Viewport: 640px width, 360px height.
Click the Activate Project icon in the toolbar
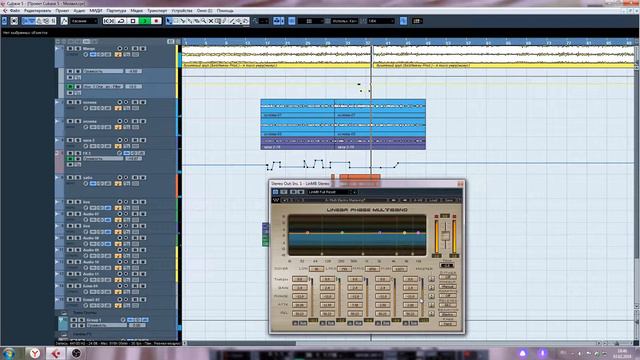[x=4, y=21]
